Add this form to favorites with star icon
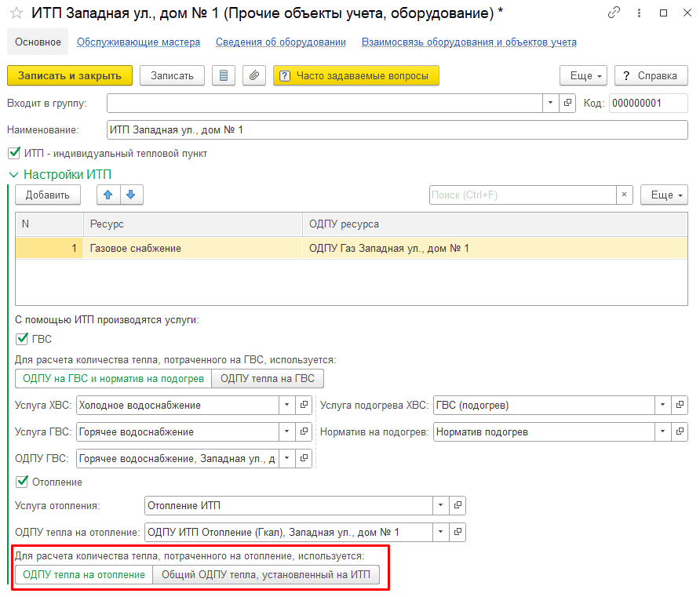Screen dimensions: 700x597 (x=16, y=13)
